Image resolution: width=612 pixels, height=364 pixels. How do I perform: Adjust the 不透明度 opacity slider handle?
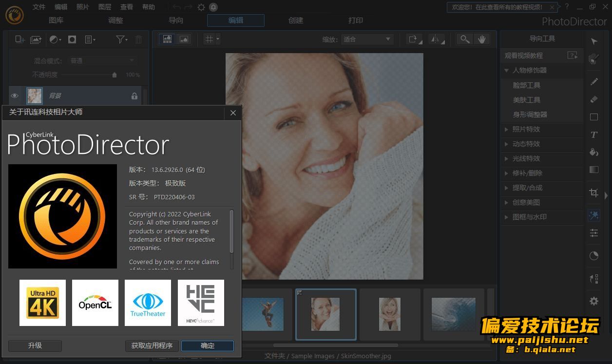(115, 75)
